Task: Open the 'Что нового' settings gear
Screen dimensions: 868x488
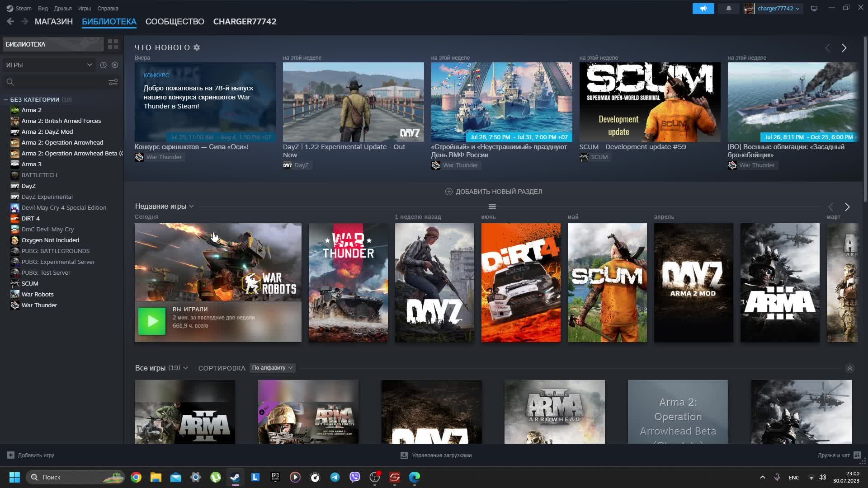Action: point(197,47)
